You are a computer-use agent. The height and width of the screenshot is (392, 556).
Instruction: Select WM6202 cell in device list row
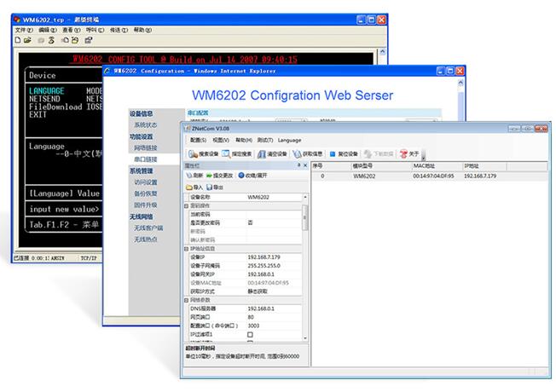pyautogui.click(x=364, y=176)
